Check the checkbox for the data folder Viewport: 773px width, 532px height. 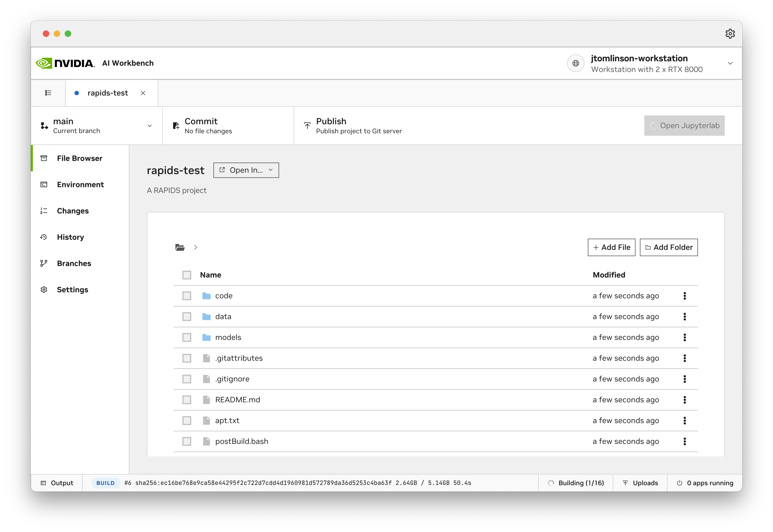(187, 316)
